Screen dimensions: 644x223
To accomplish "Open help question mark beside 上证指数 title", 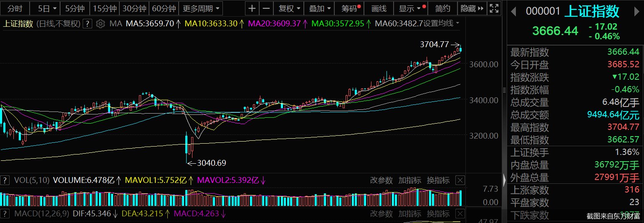I will 87,24.
